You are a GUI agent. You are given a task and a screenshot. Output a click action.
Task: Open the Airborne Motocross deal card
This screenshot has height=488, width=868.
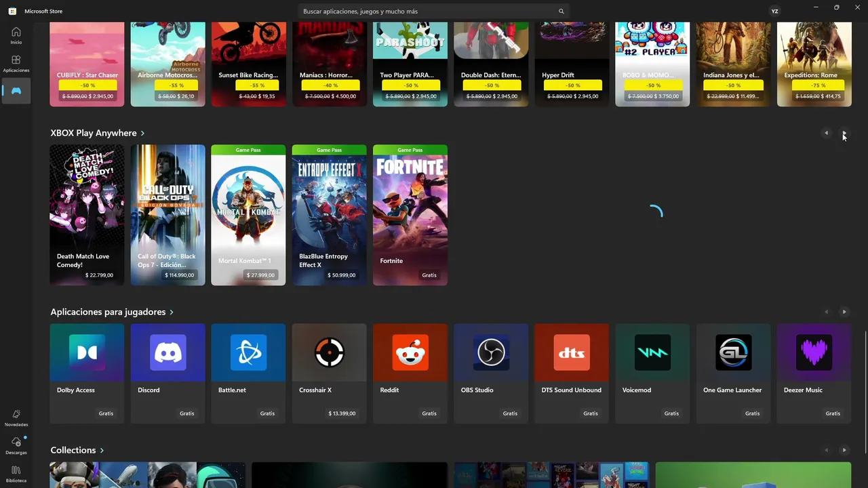167,64
